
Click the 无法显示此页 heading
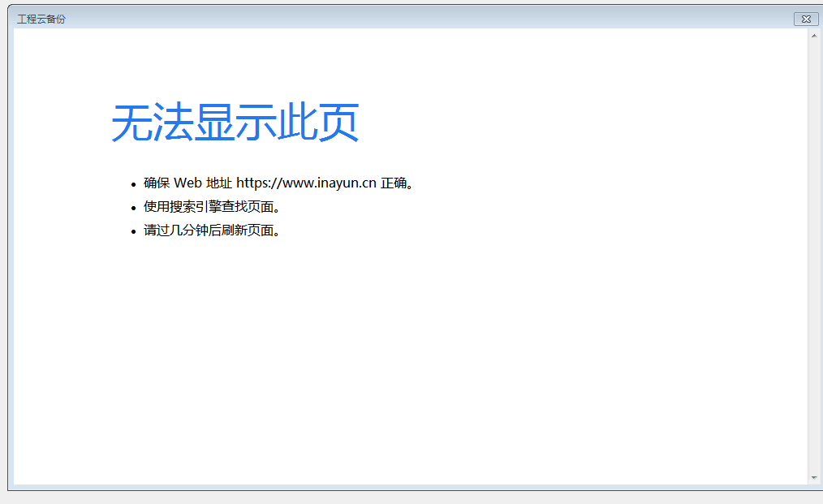pyautogui.click(x=235, y=123)
